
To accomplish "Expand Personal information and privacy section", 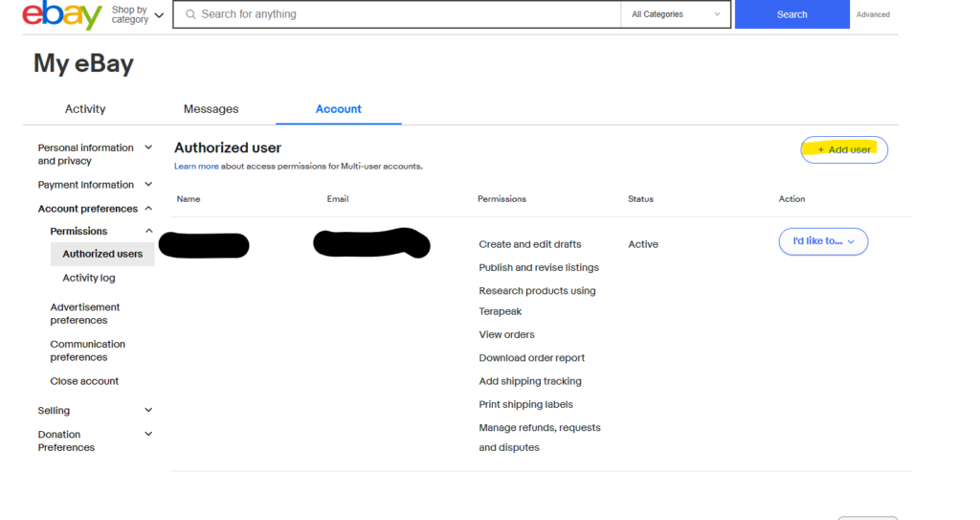I will click(x=95, y=154).
